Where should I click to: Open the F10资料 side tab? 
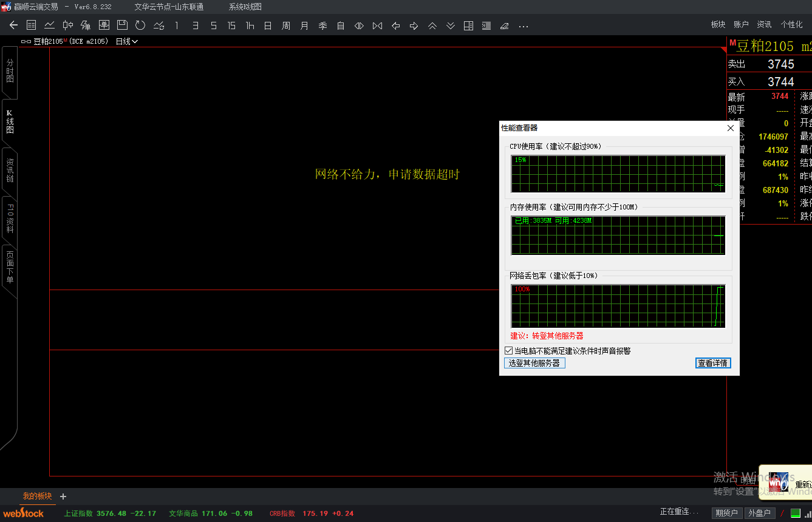tap(10, 219)
